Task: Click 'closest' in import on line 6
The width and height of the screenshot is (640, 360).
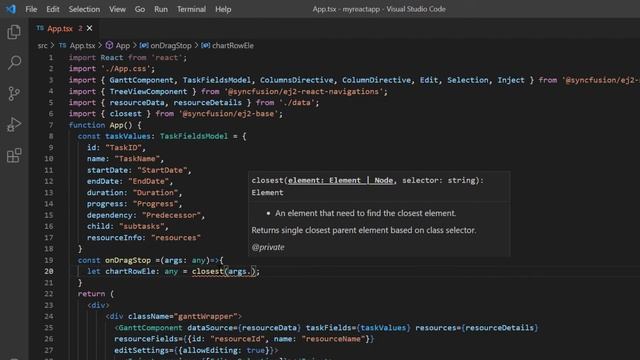Action: click(x=125, y=113)
